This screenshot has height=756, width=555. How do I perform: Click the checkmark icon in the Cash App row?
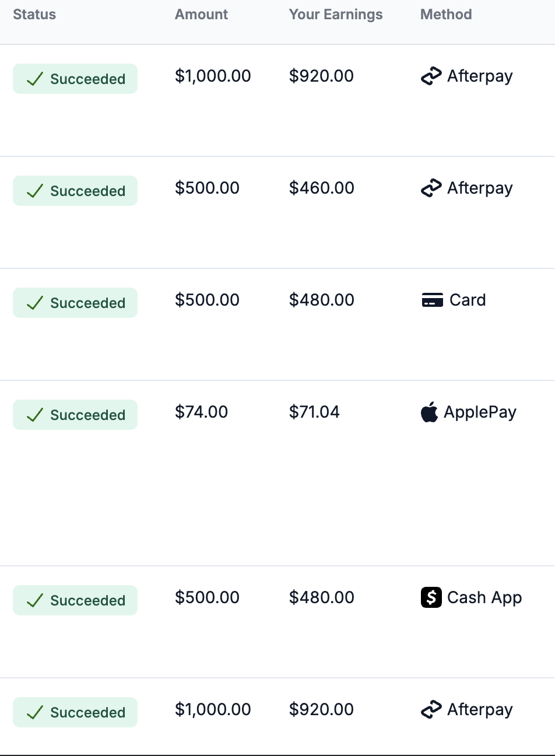coord(35,601)
